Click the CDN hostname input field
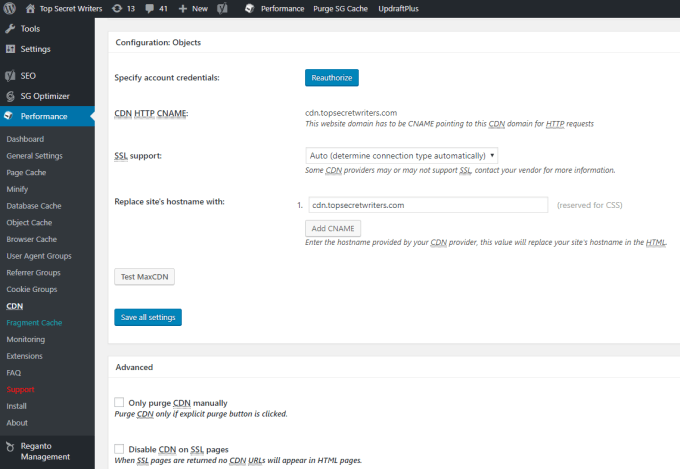Image resolution: width=680 pixels, height=469 pixels. click(x=428, y=205)
